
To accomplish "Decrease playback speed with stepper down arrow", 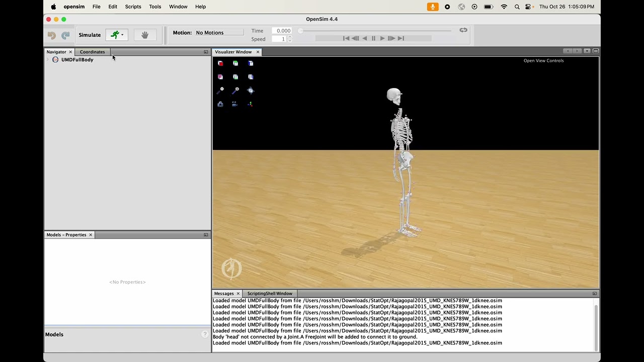I will click(289, 41).
